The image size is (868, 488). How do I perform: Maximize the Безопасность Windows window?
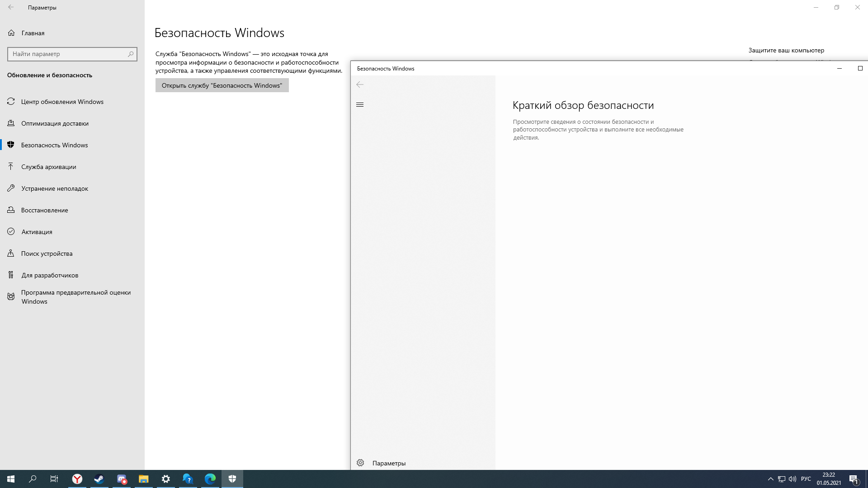(860, 68)
